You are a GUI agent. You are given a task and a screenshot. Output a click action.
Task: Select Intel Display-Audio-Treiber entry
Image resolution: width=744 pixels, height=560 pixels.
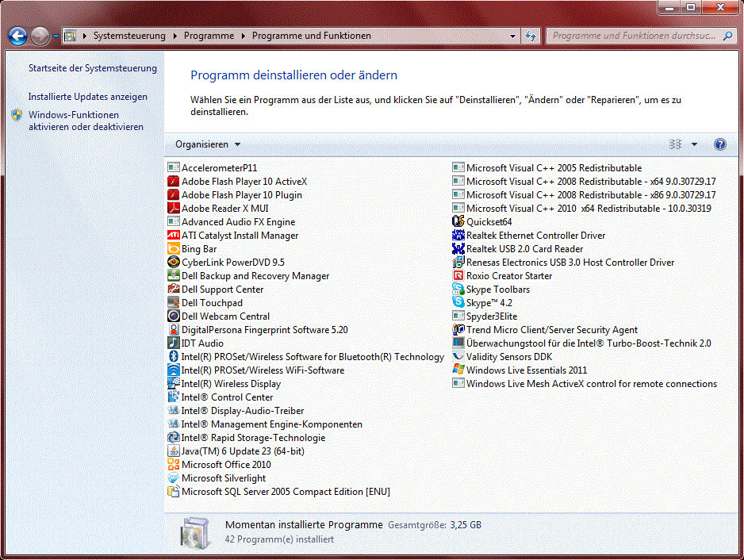(x=236, y=411)
